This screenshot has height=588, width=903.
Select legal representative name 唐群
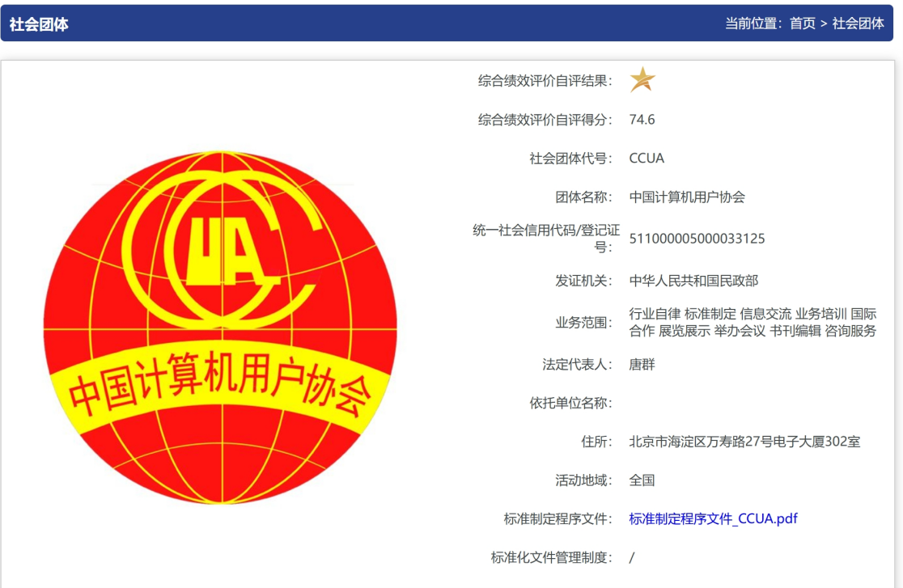(642, 365)
